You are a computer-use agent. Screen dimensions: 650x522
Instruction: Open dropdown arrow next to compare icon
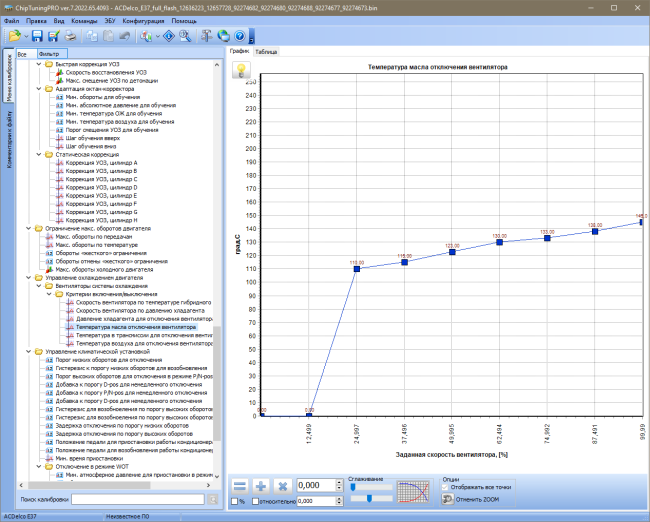[158, 36]
